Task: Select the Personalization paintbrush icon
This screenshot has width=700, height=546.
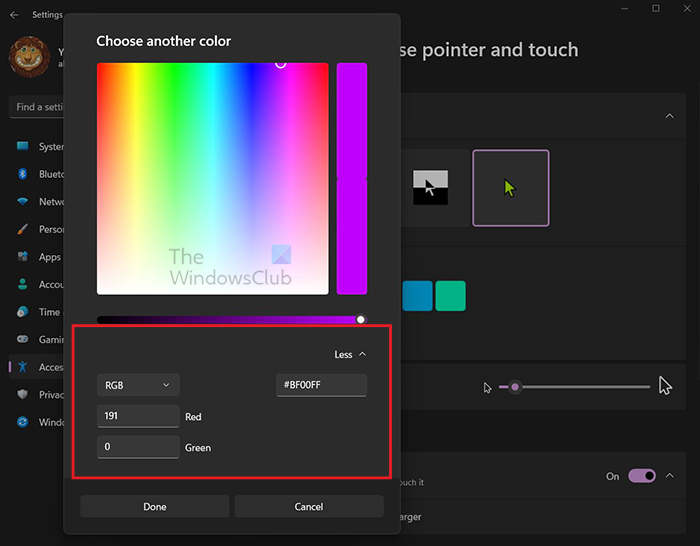Action: tap(23, 229)
